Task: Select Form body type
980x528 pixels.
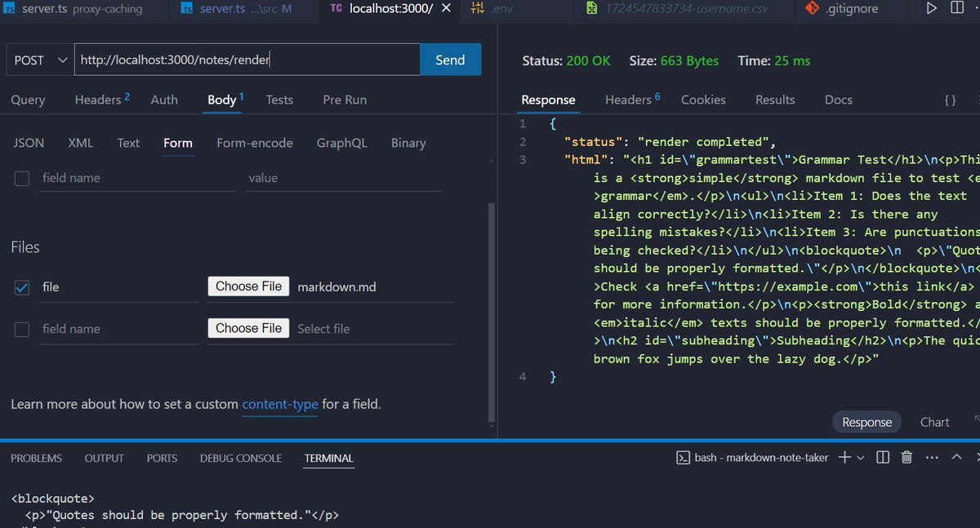Action: [178, 143]
